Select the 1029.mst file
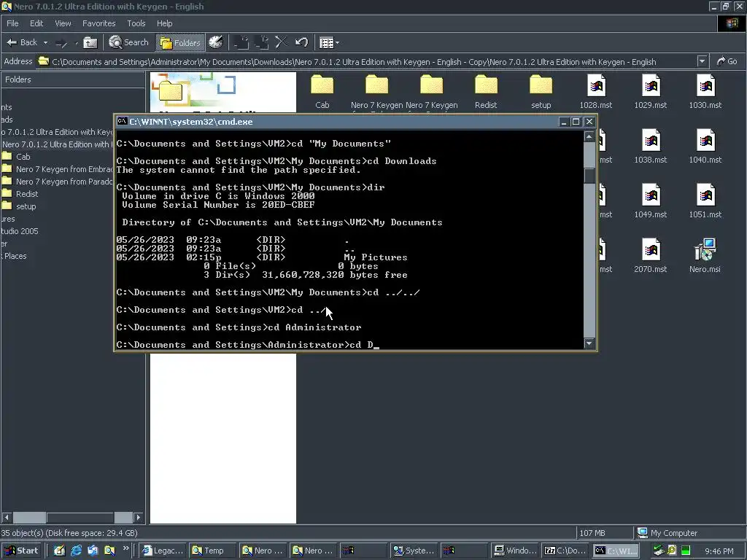The image size is (747, 560). click(650, 91)
